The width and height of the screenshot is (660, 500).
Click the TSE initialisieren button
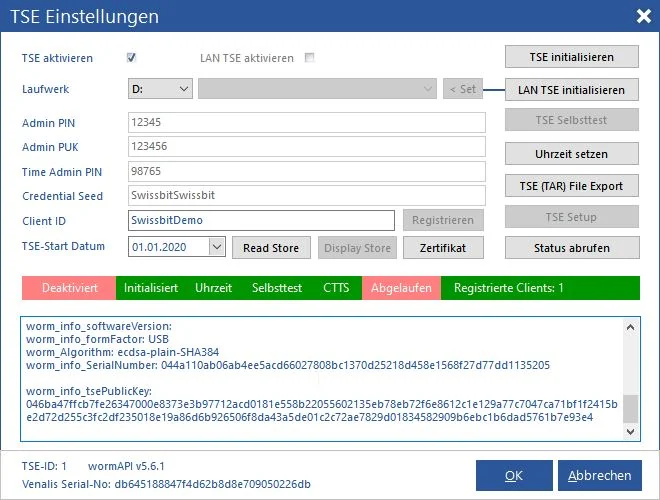572,57
